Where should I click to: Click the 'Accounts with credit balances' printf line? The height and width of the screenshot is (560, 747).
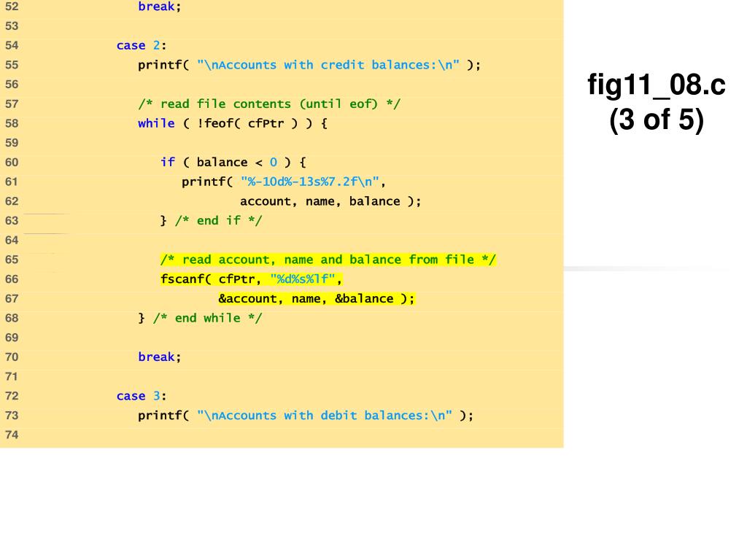click(309, 65)
